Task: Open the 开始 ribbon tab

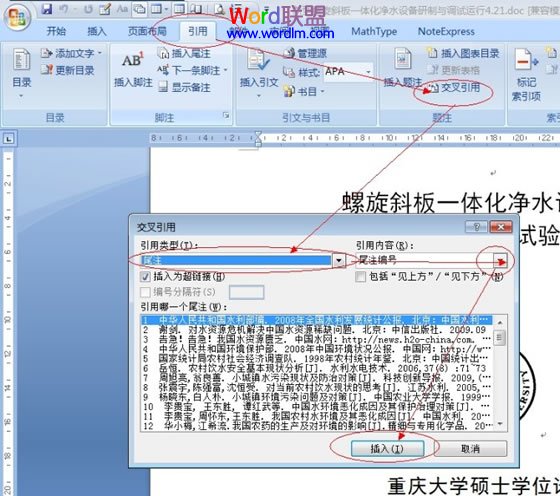Action: tap(56, 31)
